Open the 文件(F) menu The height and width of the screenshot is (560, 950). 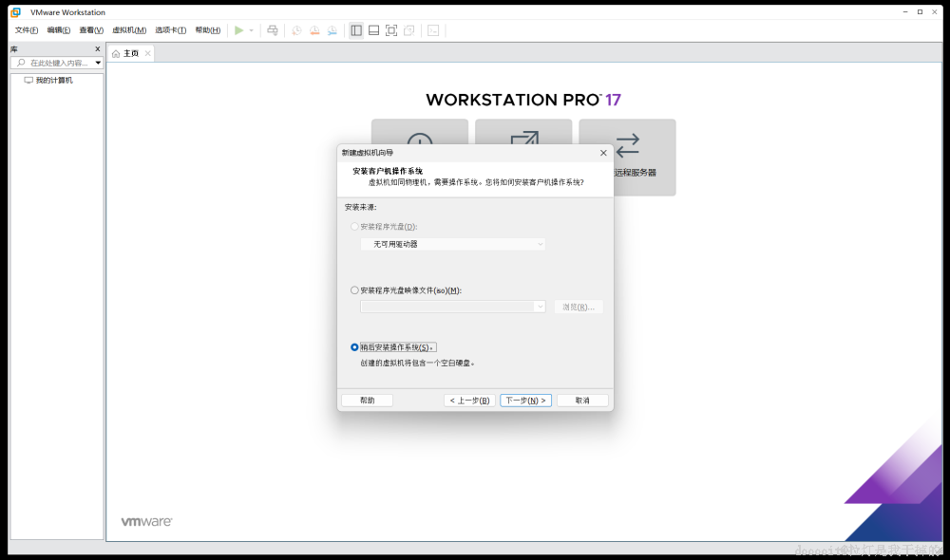pos(26,30)
